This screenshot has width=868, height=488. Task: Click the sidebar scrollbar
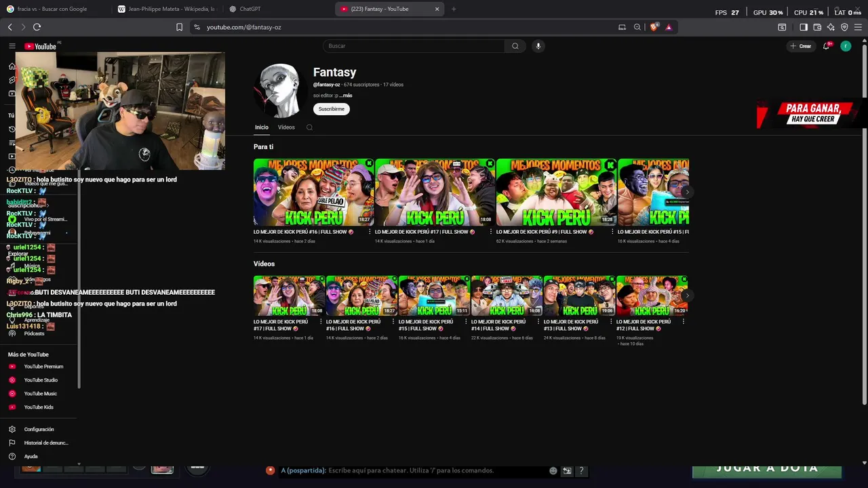[79, 278]
